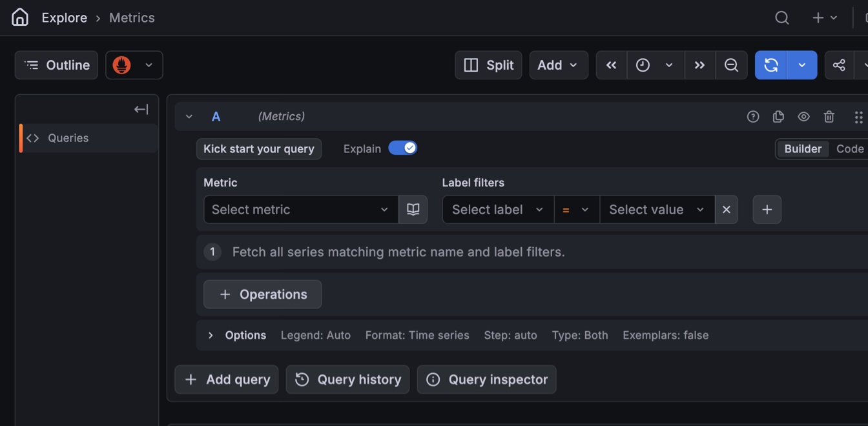Click the share icon

click(x=839, y=65)
